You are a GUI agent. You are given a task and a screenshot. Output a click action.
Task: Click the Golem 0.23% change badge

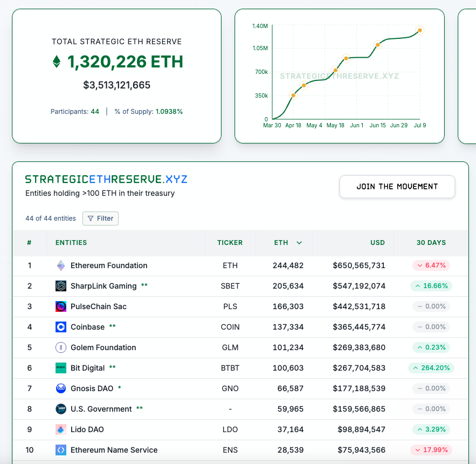click(431, 347)
